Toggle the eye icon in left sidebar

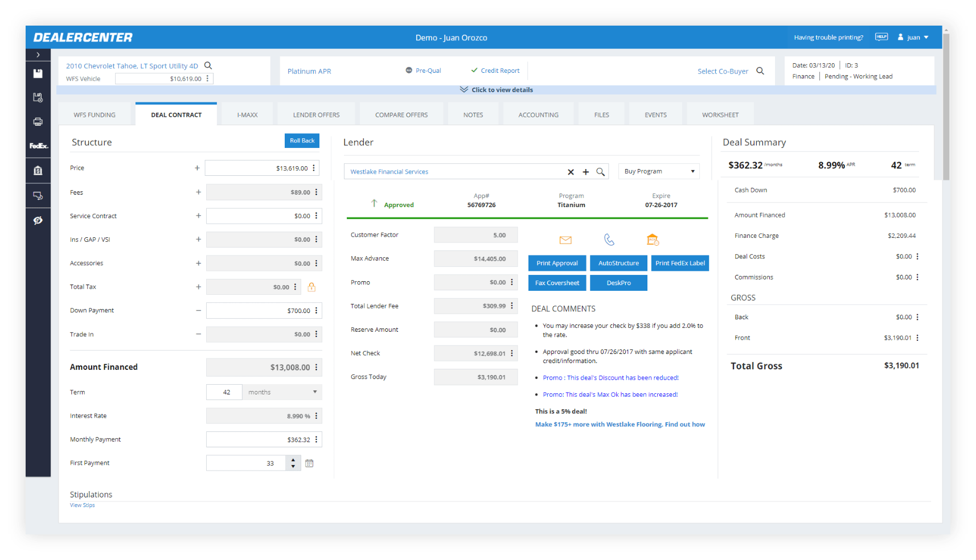[38, 220]
